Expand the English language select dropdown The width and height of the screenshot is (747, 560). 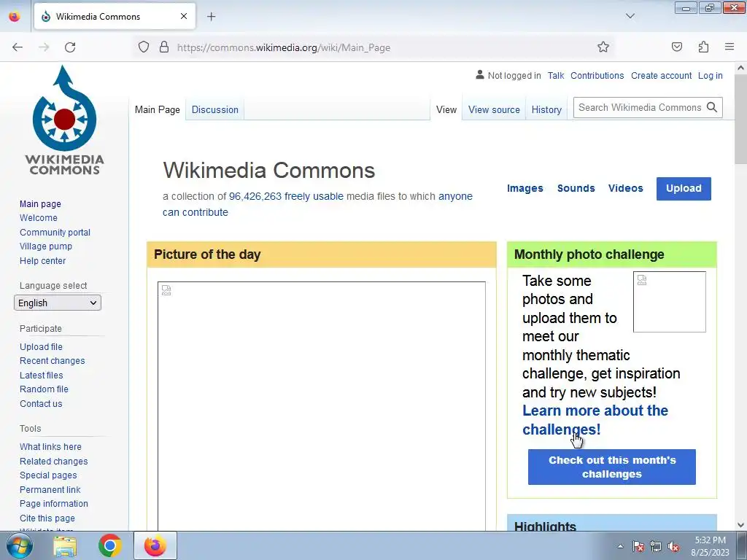pyautogui.click(x=58, y=303)
